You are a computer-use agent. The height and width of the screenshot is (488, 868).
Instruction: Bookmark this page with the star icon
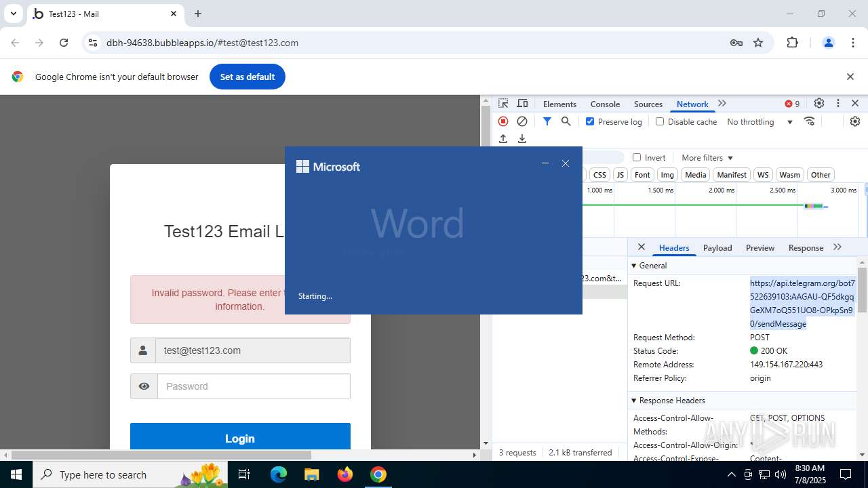[x=758, y=43]
